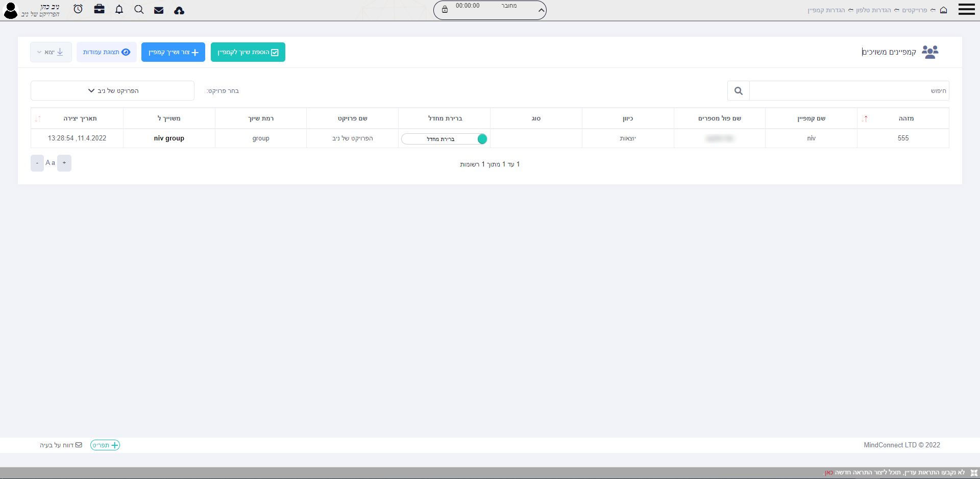Screen dimensions: 980x479
Task: Click the home icon in the breadcrumb
Action: point(943,10)
